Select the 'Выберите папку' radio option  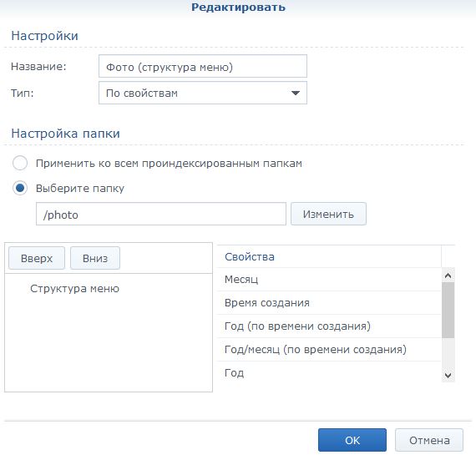click(x=20, y=188)
